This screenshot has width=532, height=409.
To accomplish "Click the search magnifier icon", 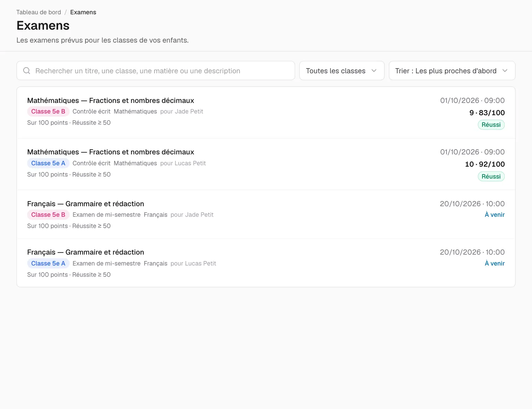I will point(27,71).
